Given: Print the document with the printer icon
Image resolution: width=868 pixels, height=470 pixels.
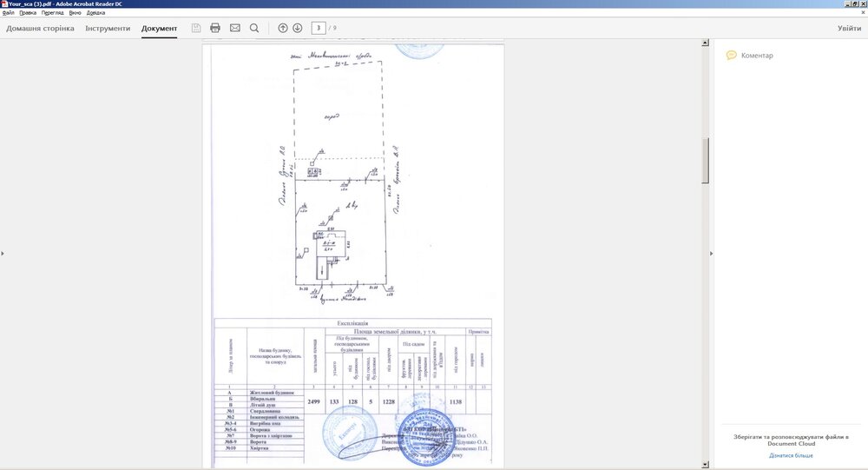Looking at the screenshot, I should 215,28.
